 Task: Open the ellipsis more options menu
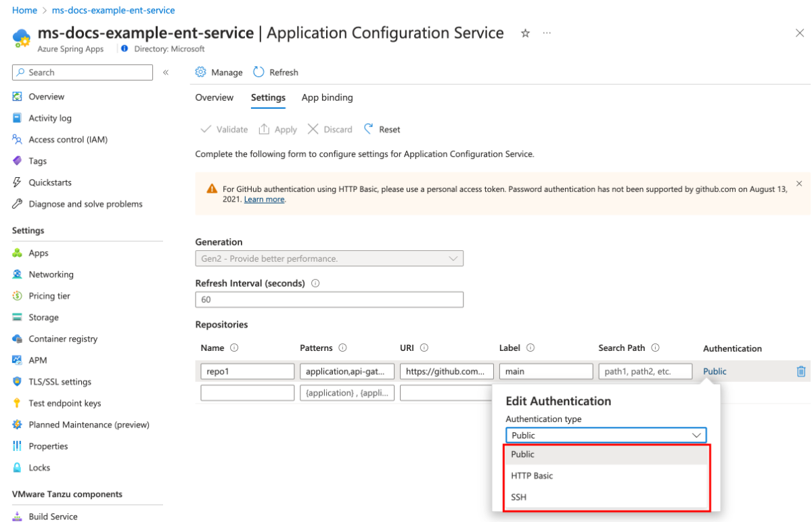[x=547, y=33]
